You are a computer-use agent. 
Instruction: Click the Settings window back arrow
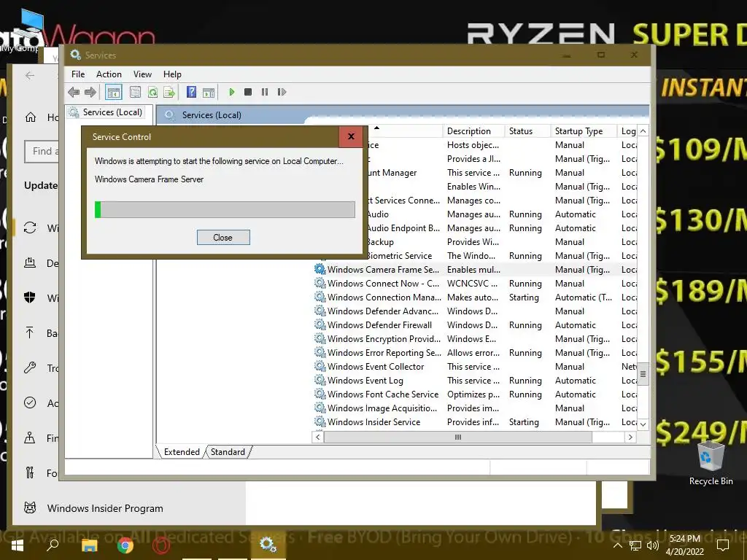pyautogui.click(x=30, y=75)
